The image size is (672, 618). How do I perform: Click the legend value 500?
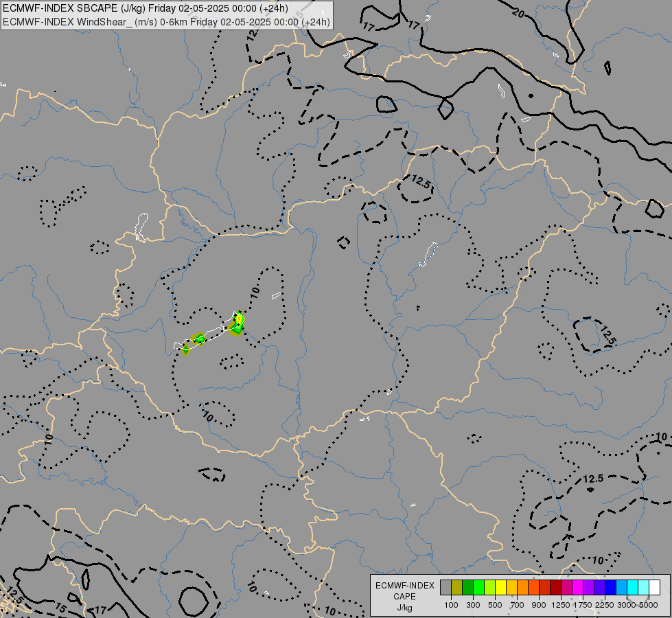tap(495, 605)
